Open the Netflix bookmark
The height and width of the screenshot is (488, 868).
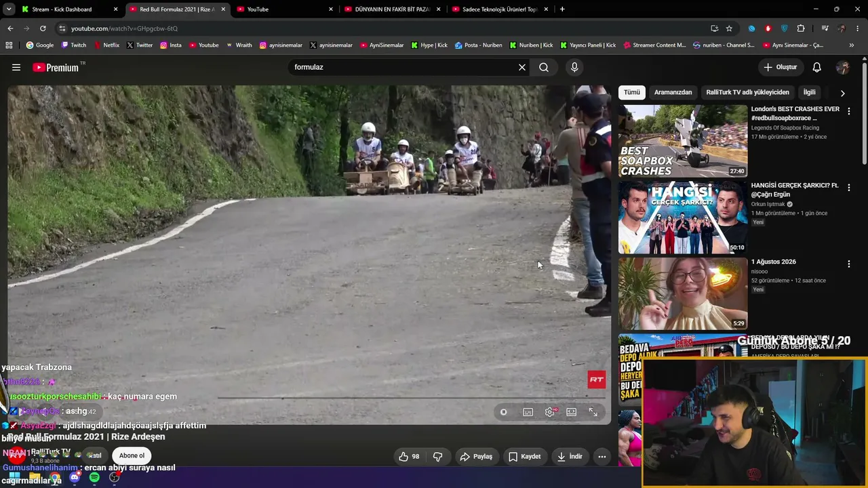(106, 45)
